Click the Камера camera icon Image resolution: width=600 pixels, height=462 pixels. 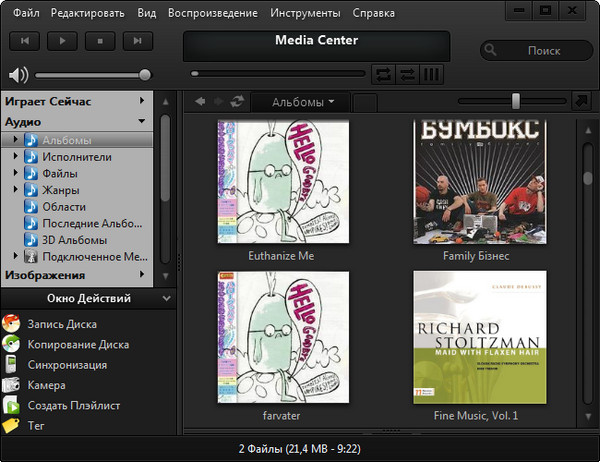[10, 385]
